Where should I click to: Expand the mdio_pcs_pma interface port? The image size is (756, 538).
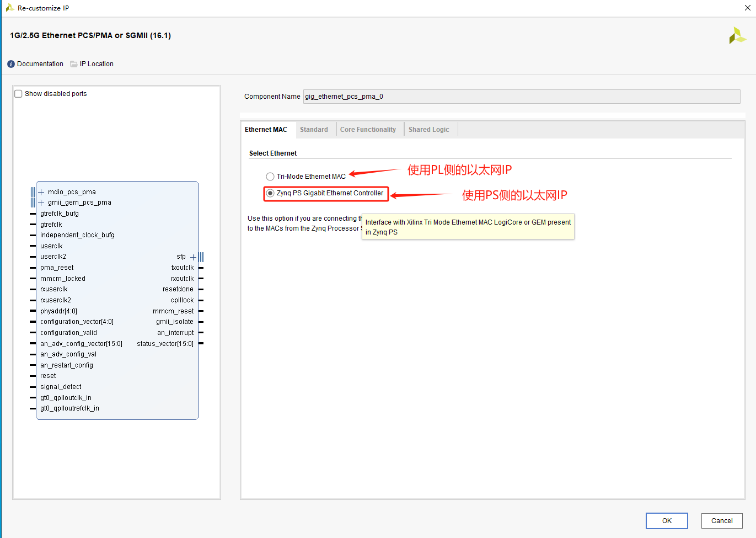pyautogui.click(x=41, y=192)
